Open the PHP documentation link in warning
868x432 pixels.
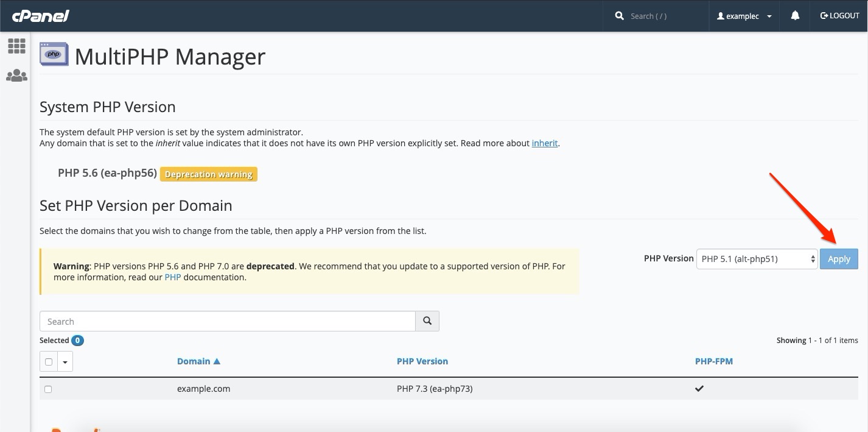tap(173, 277)
